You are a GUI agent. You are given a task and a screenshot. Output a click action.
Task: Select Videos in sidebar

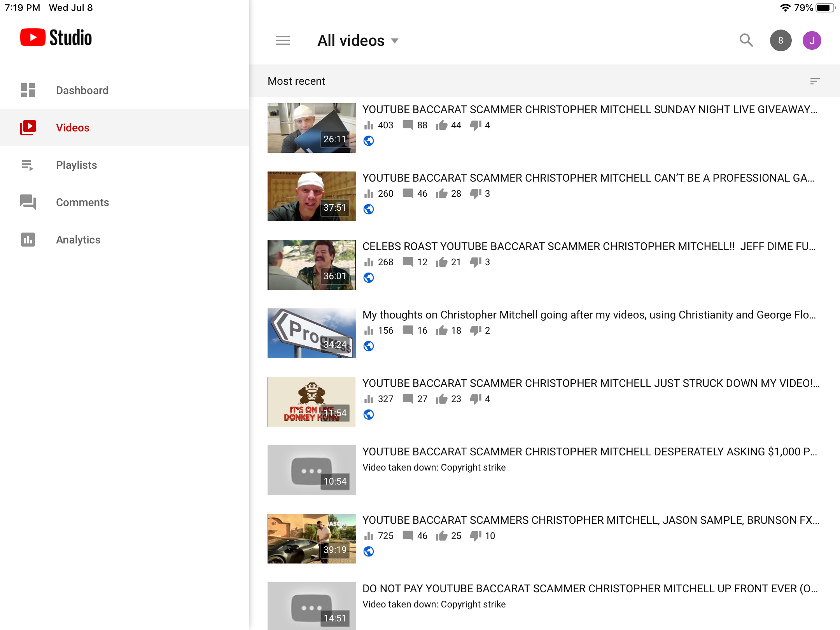tap(124, 128)
